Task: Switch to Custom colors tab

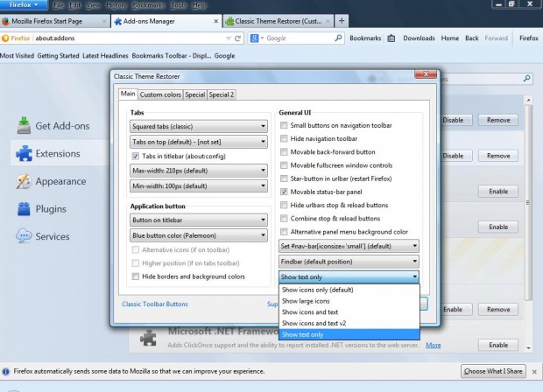Action: click(x=160, y=94)
